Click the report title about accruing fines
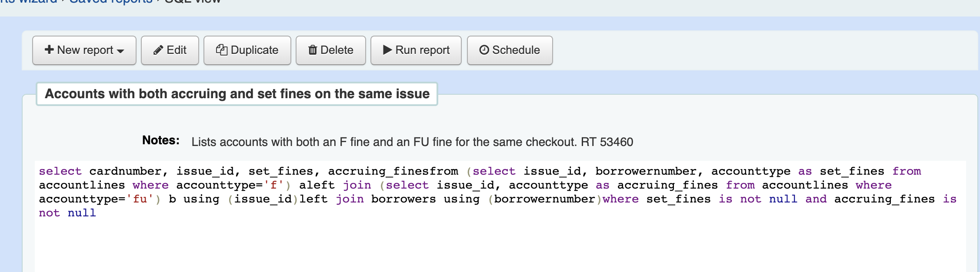 click(237, 94)
